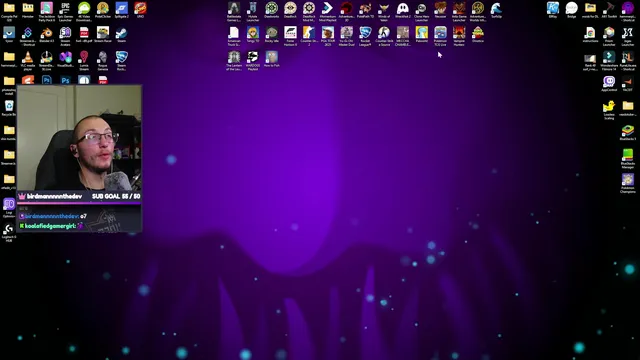Open the Epic Games Launcher shortcut
The image size is (640, 360).
(x=65, y=8)
